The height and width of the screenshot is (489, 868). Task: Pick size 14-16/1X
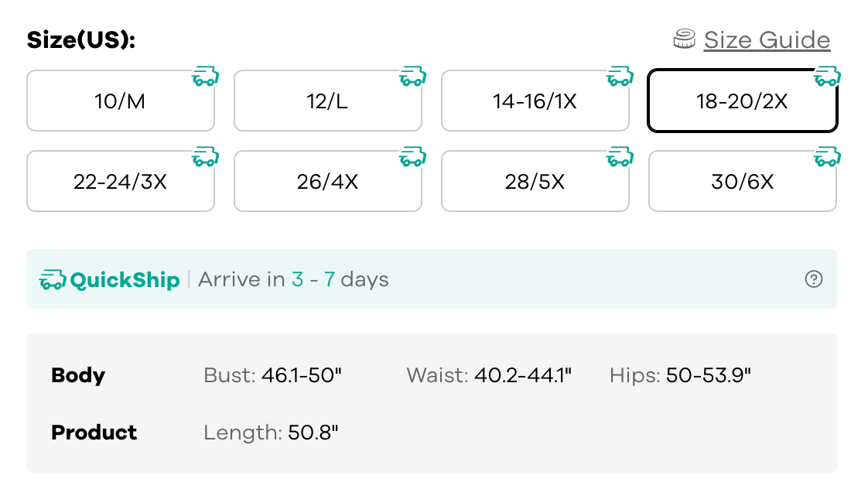tap(535, 101)
